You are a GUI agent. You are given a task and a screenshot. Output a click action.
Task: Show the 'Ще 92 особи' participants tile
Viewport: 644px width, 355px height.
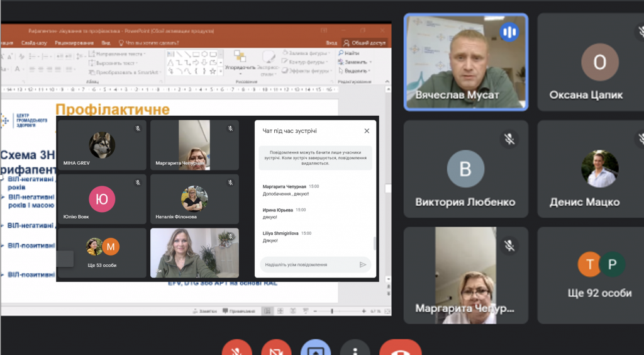coord(591,275)
